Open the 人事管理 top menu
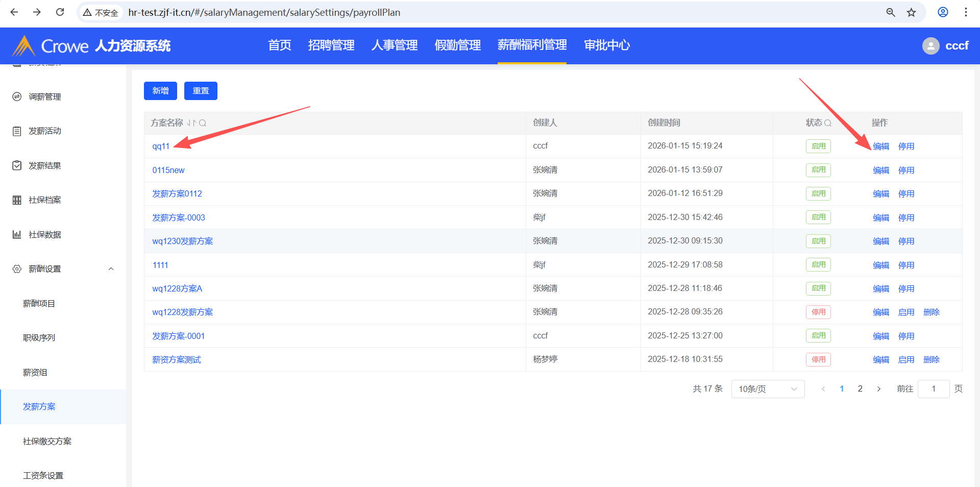 pyautogui.click(x=395, y=45)
